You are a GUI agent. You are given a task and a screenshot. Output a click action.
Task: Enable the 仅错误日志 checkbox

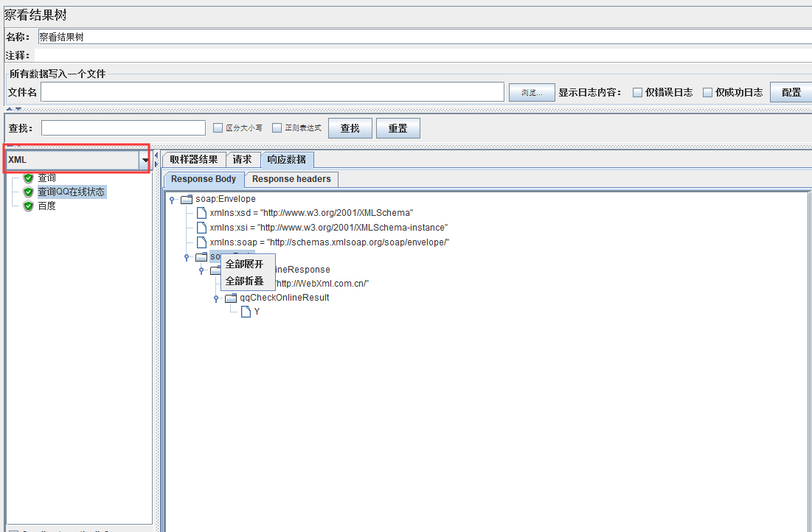coord(638,92)
